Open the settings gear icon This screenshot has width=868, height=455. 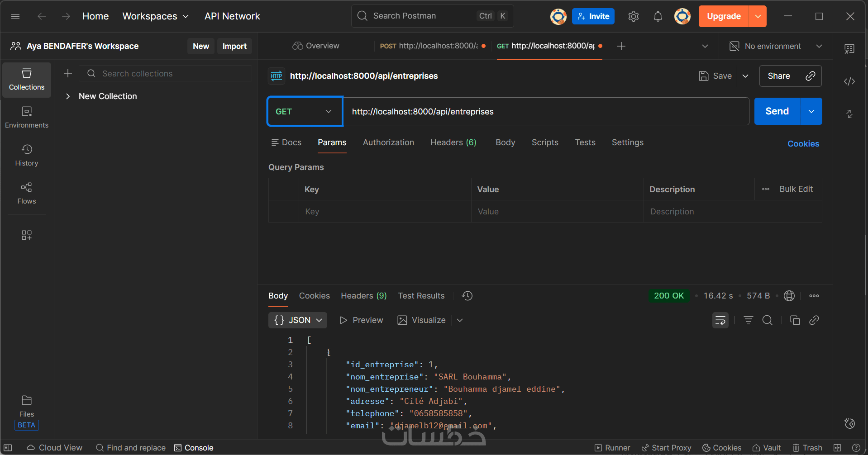(633, 17)
